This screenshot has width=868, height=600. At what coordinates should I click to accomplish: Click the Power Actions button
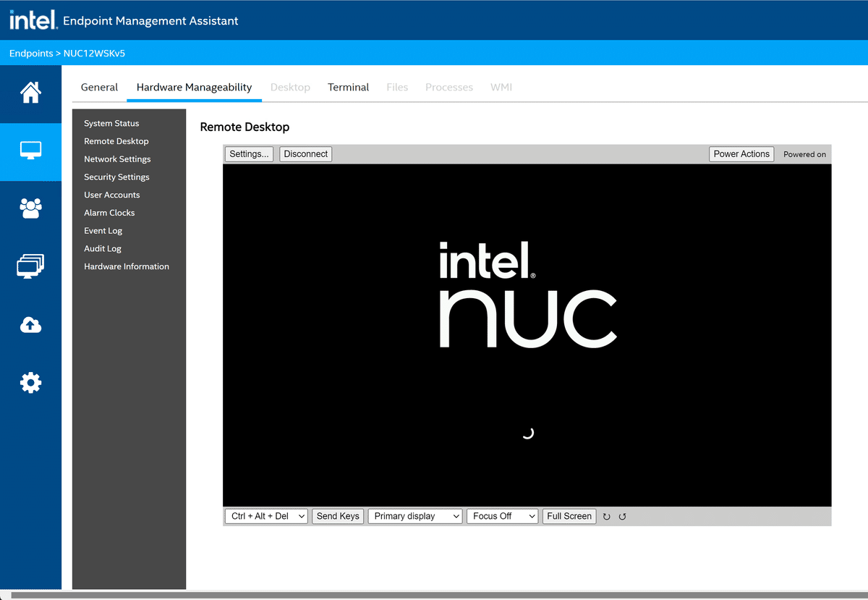pyautogui.click(x=741, y=154)
